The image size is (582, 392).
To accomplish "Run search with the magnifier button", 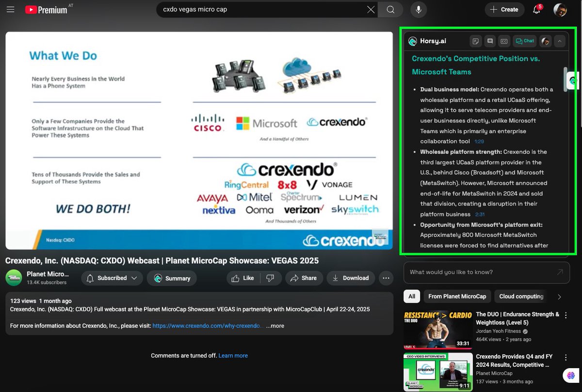I will coord(391,9).
